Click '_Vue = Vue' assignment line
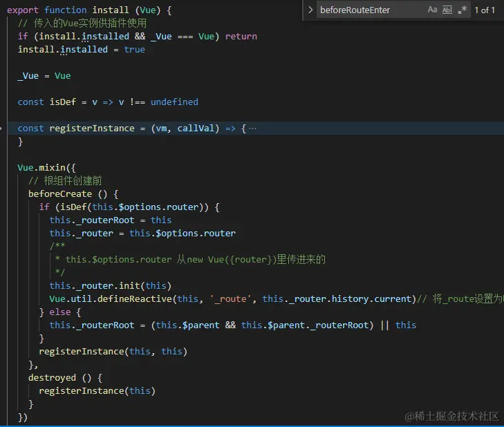The image size is (504, 427). click(44, 76)
